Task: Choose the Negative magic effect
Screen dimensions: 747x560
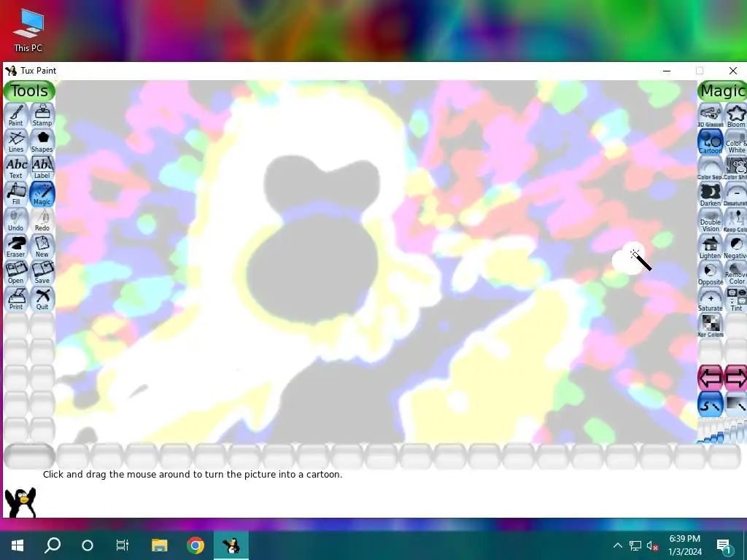Action: [x=735, y=246]
